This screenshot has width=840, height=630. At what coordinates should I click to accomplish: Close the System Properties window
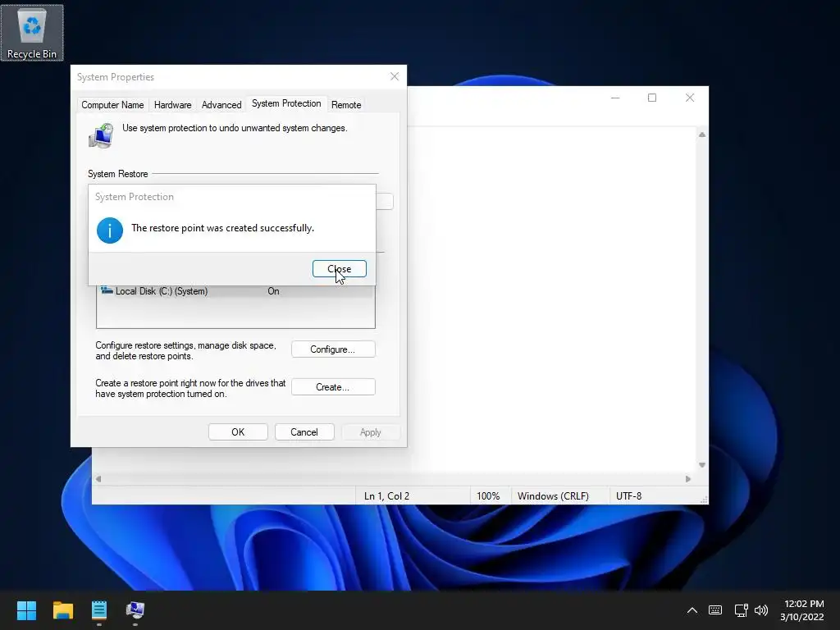pyautogui.click(x=395, y=76)
